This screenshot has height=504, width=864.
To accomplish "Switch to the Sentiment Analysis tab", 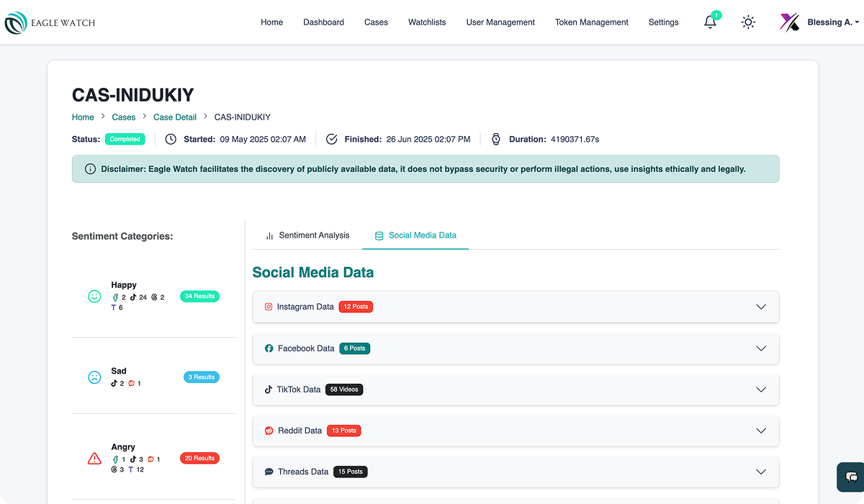I will tap(307, 235).
